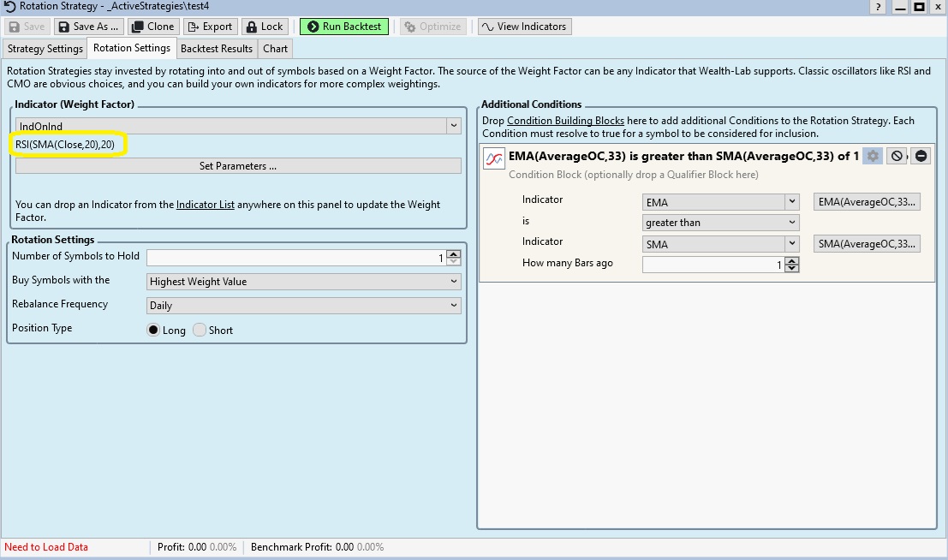Screen dimensions: 948x560
Task: Clone the current strategy
Action: (152, 27)
